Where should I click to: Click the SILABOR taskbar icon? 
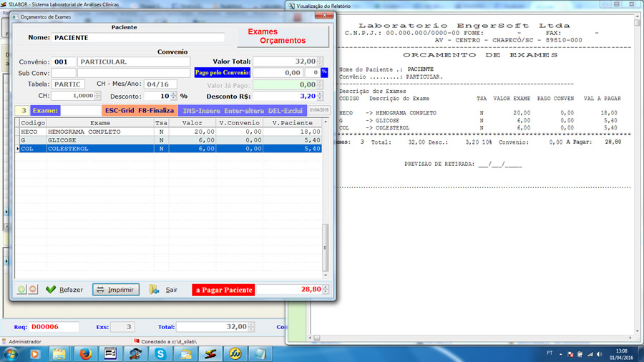coord(210,353)
